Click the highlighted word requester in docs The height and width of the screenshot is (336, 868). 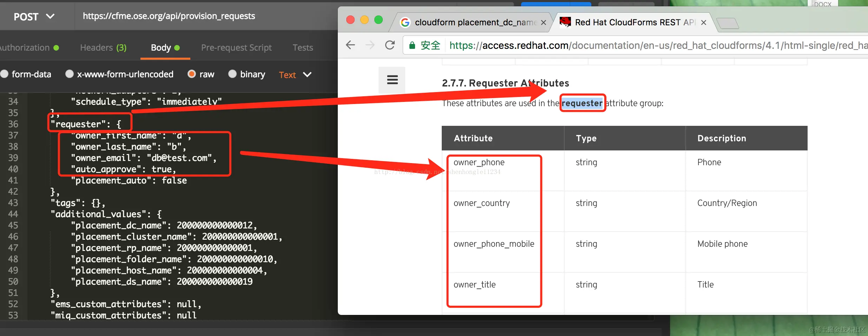click(582, 103)
